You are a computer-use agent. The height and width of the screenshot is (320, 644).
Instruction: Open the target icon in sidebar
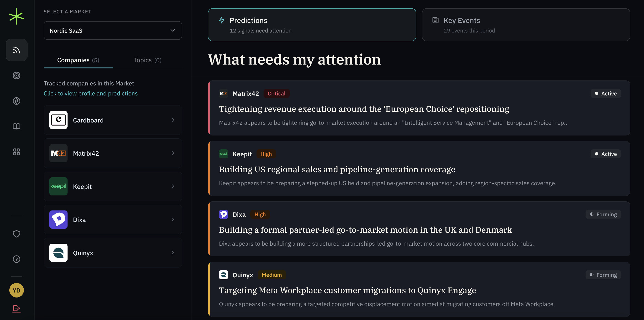[x=17, y=75]
